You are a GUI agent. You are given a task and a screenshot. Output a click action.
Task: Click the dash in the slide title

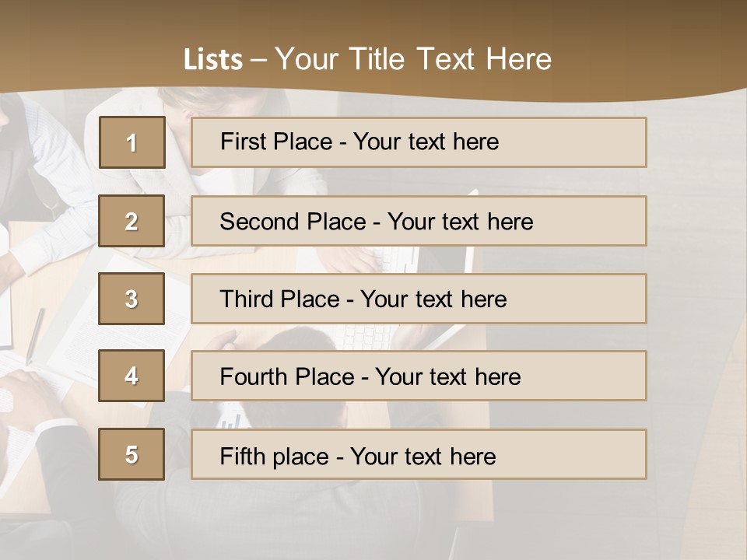point(258,60)
